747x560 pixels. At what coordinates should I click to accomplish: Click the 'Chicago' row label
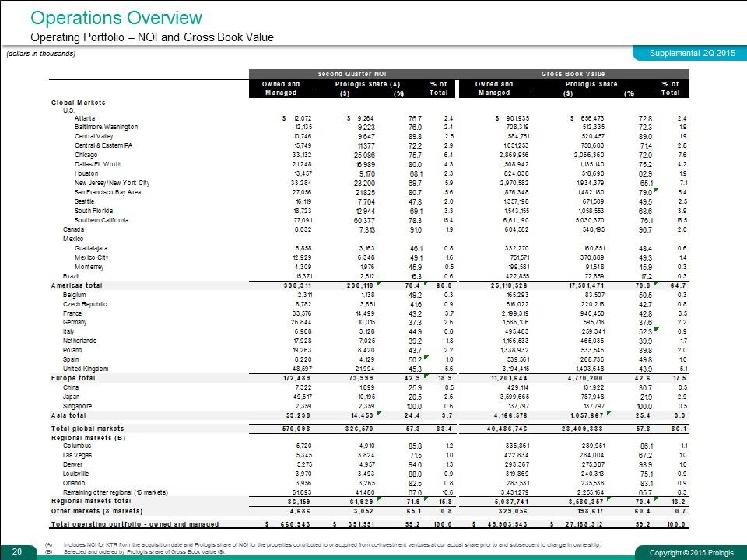click(x=86, y=155)
